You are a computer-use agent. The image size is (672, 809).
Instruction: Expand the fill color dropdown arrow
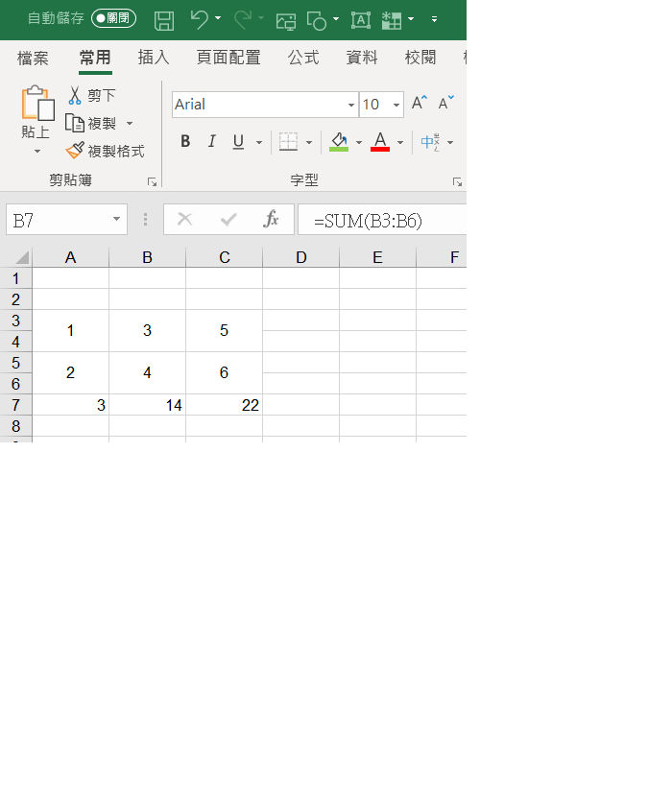click(359, 142)
